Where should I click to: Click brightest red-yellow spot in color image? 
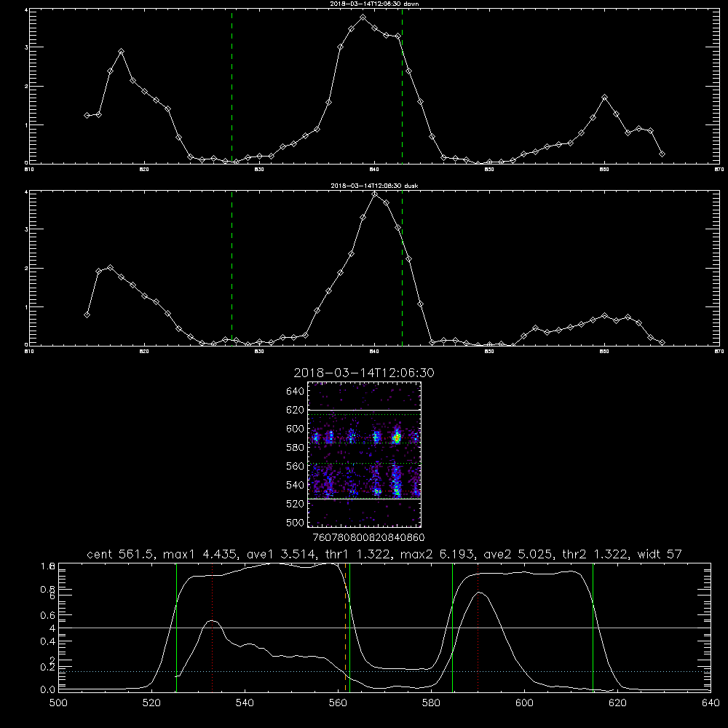(x=397, y=437)
